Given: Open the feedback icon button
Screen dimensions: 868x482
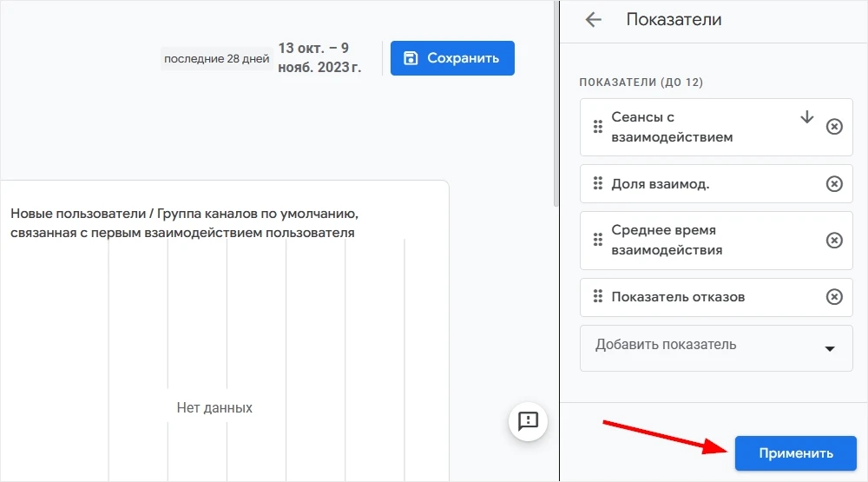Looking at the screenshot, I should point(528,421).
